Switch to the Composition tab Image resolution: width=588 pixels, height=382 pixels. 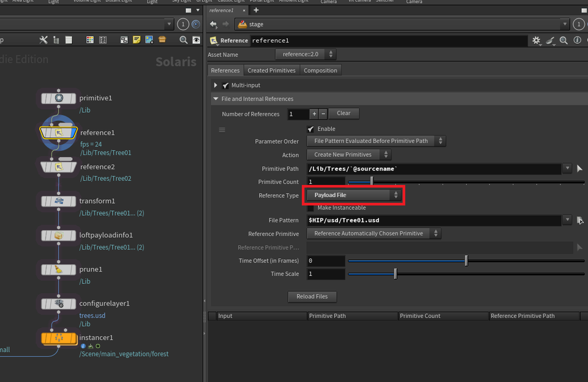coord(320,71)
